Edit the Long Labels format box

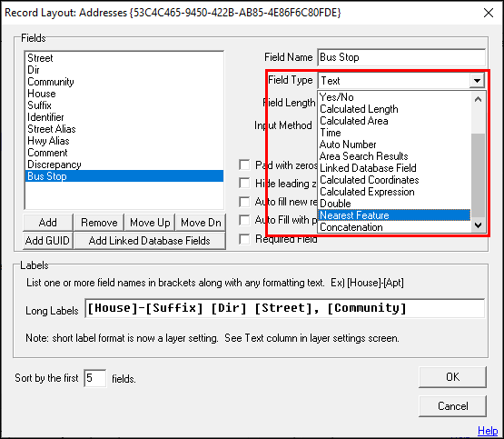pyautogui.click(x=285, y=308)
